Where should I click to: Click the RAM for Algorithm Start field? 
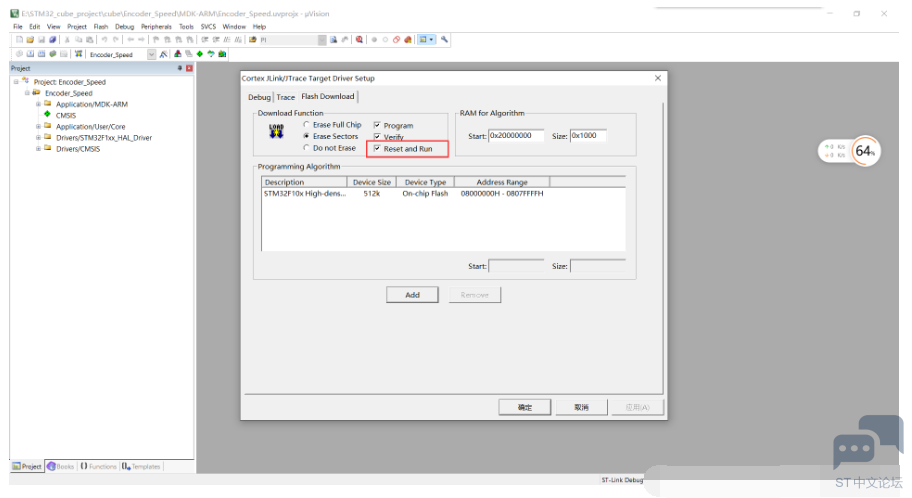pos(516,136)
